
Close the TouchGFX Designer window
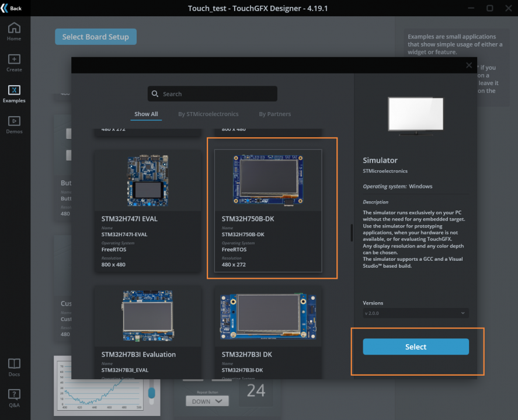(x=509, y=8)
